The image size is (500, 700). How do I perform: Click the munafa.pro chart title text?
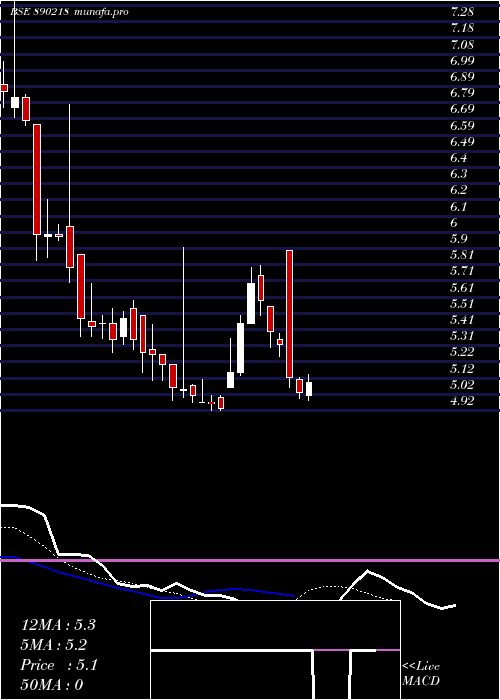(x=100, y=12)
